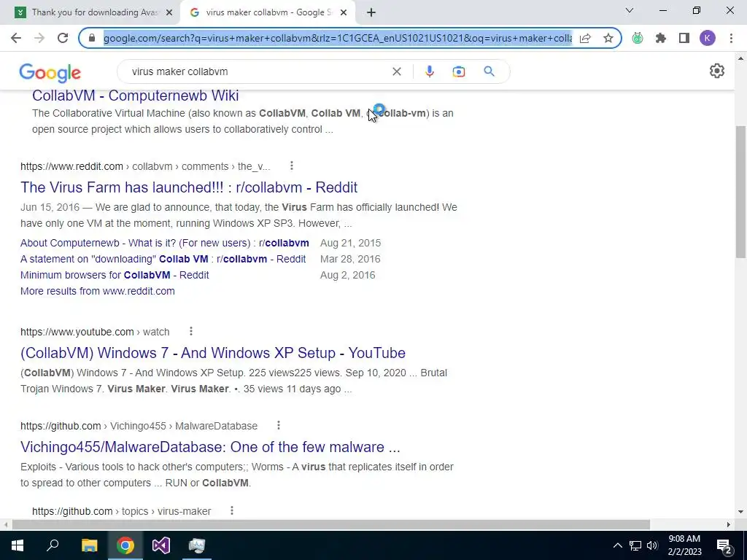Viewport: 747px width, 560px height.
Task: Open the monitor app in taskbar
Action: (x=197, y=545)
